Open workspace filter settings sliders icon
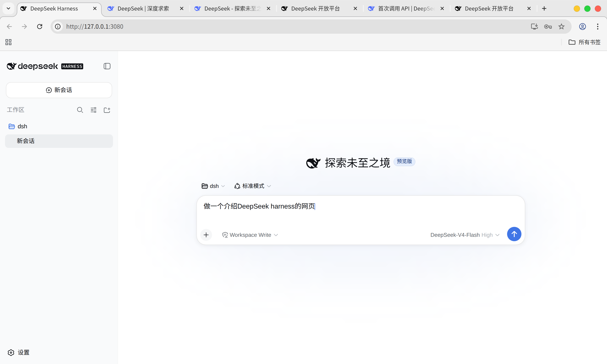Screen dimensions: 607x364 point(94,110)
